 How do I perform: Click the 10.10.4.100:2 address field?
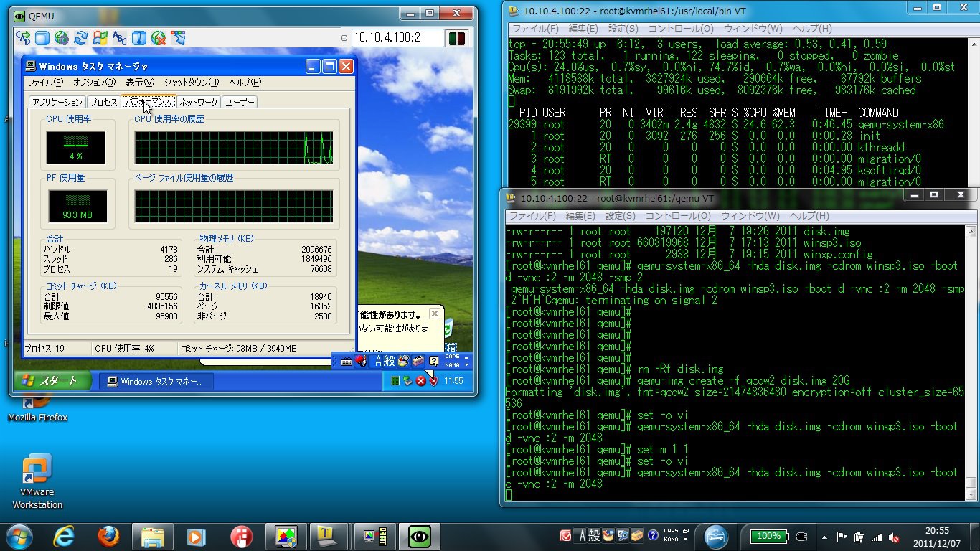tap(397, 38)
